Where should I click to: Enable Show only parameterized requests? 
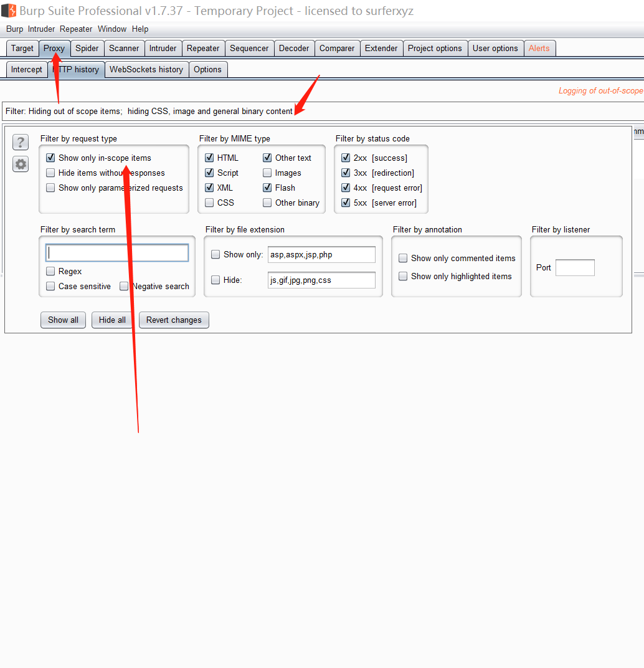tap(50, 188)
